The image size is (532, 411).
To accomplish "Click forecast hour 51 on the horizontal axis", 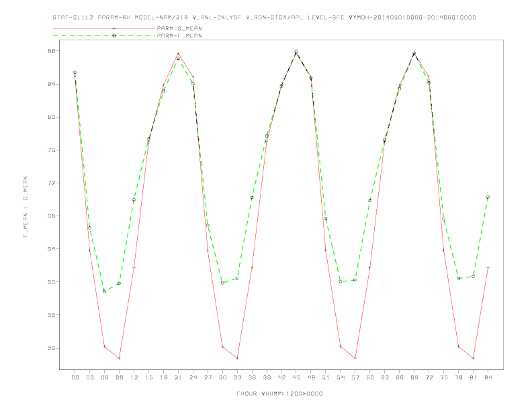I will click(x=326, y=377).
